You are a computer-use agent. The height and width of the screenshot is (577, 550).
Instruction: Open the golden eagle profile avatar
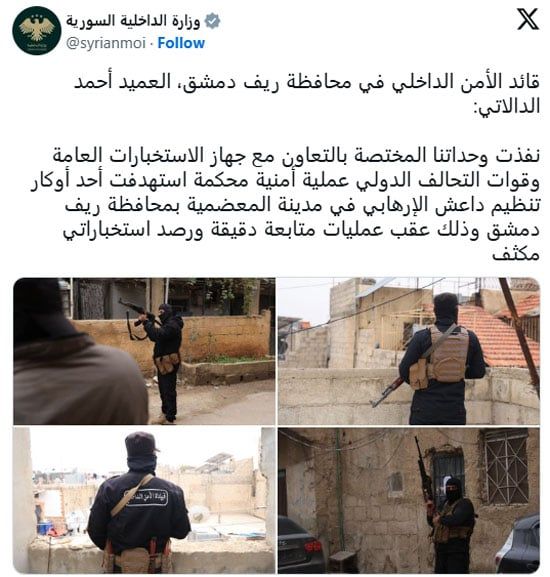point(36,31)
